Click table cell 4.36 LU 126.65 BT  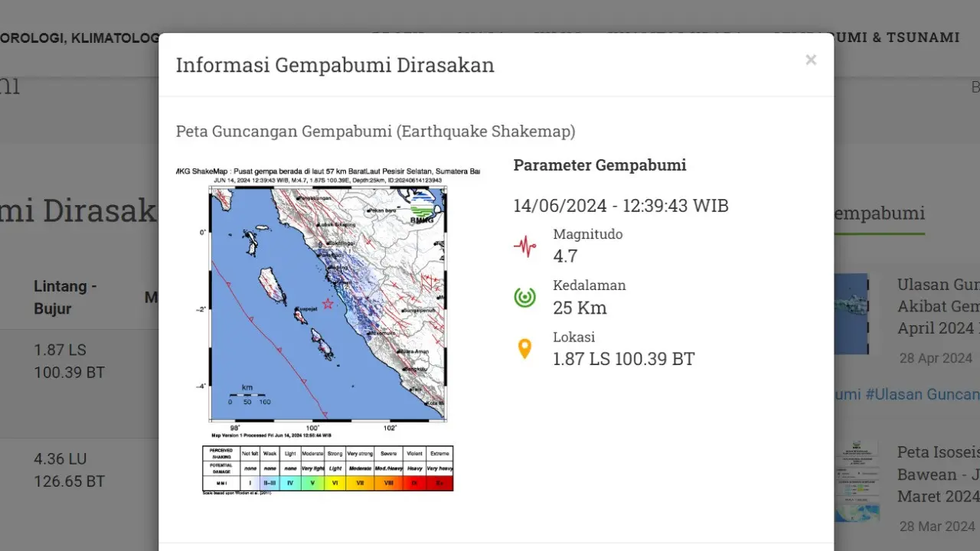tap(69, 471)
